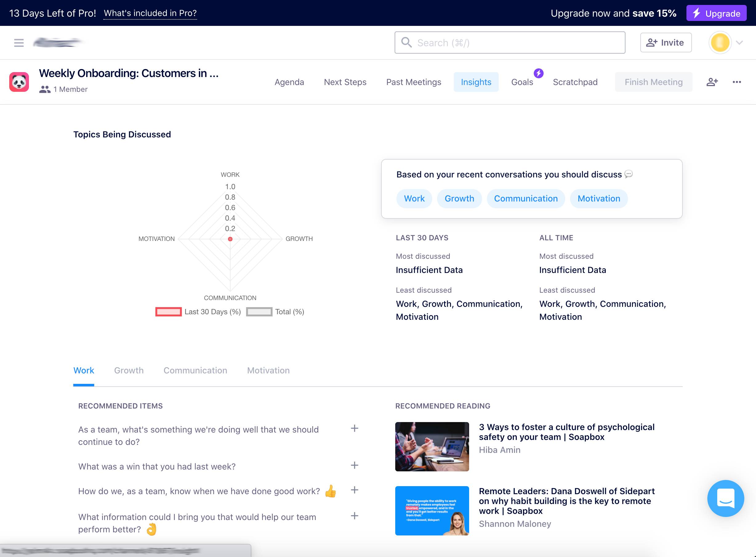Click recommended item 'What was a win that you had last week?'
756x557 pixels.
click(x=157, y=466)
